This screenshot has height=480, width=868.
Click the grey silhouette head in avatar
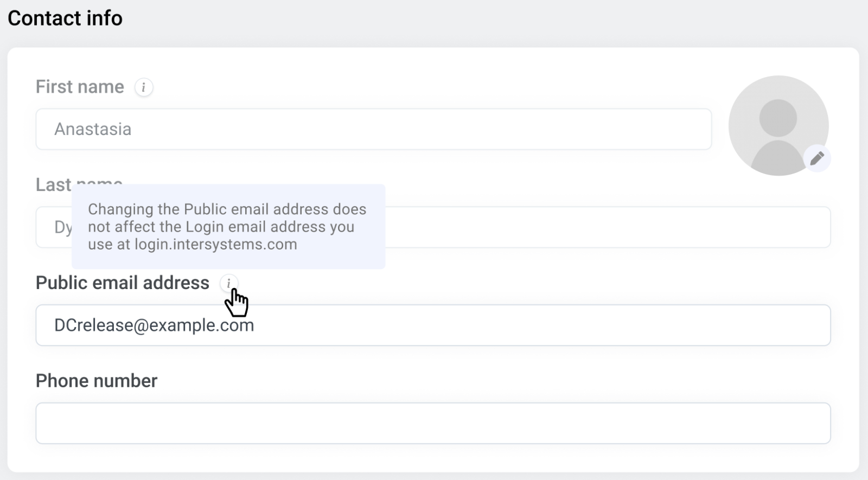778,118
